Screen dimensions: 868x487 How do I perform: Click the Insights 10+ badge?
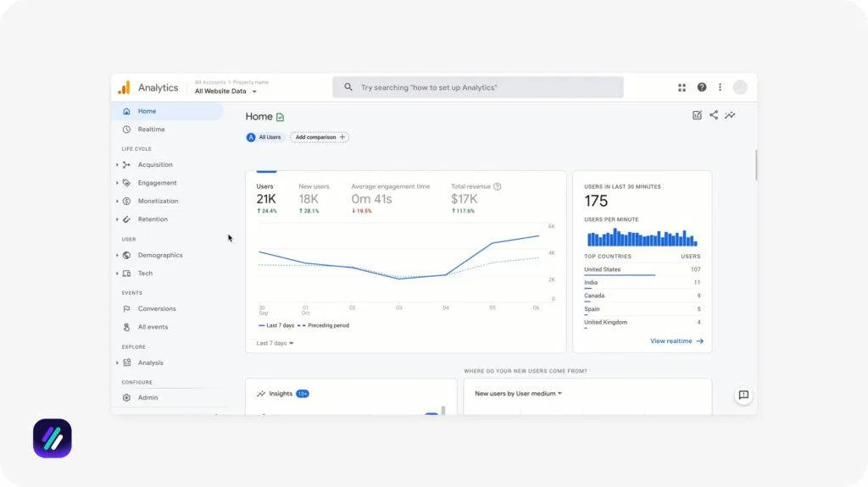(x=303, y=394)
